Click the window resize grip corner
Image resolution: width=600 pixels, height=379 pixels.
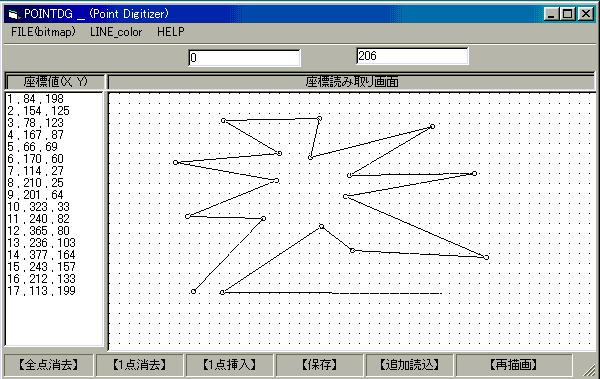589,369
